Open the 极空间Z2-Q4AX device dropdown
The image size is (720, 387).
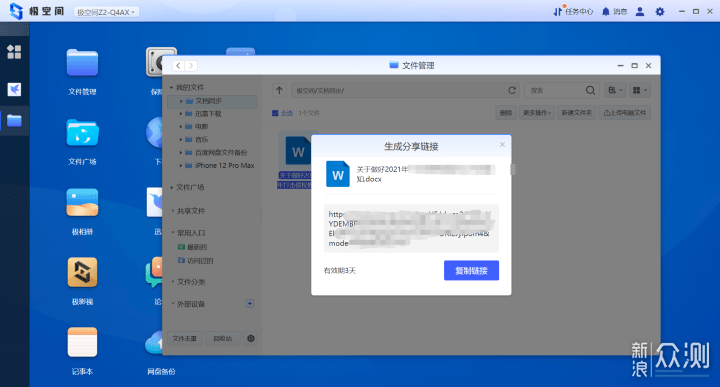coord(106,12)
